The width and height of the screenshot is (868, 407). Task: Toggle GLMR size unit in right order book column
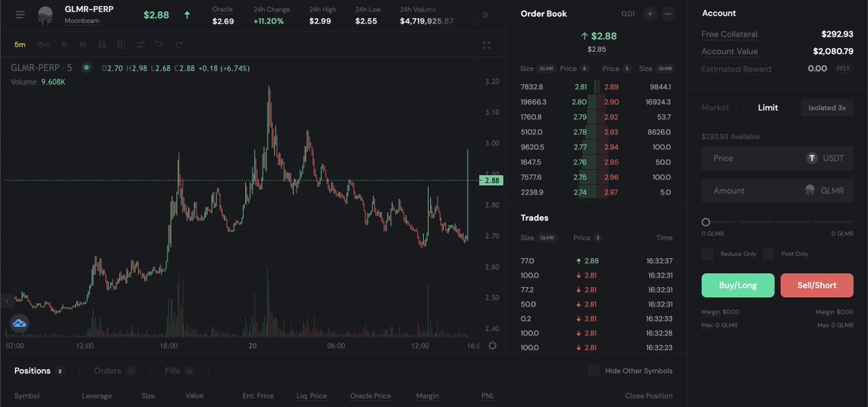665,69
